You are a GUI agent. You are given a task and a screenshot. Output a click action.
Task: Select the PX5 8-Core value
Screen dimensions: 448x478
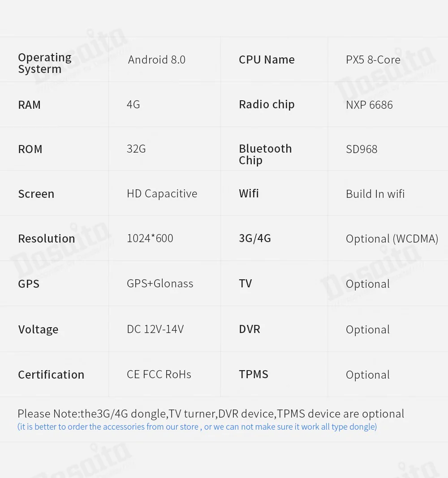coord(373,60)
